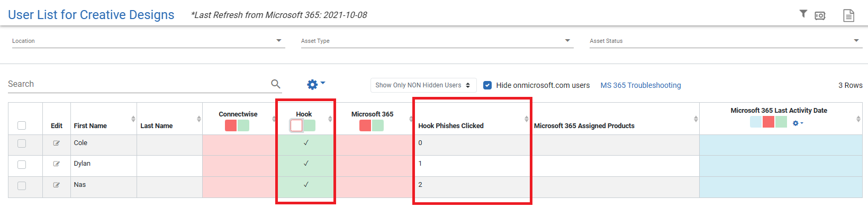Click the filter funnel icon
The image size is (868, 216).
(803, 14)
